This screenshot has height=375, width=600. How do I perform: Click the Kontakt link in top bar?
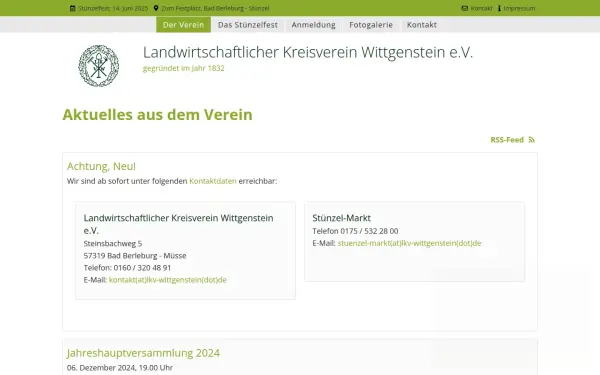481,8
